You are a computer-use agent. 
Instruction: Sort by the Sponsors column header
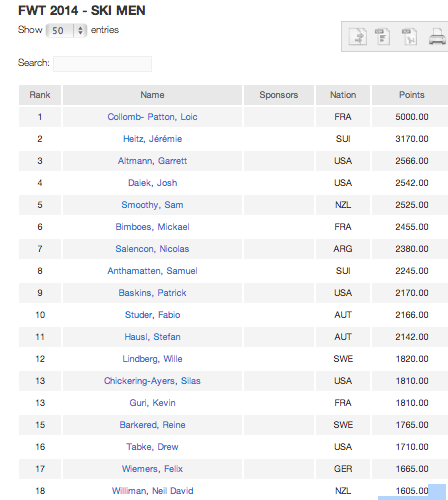(x=279, y=95)
